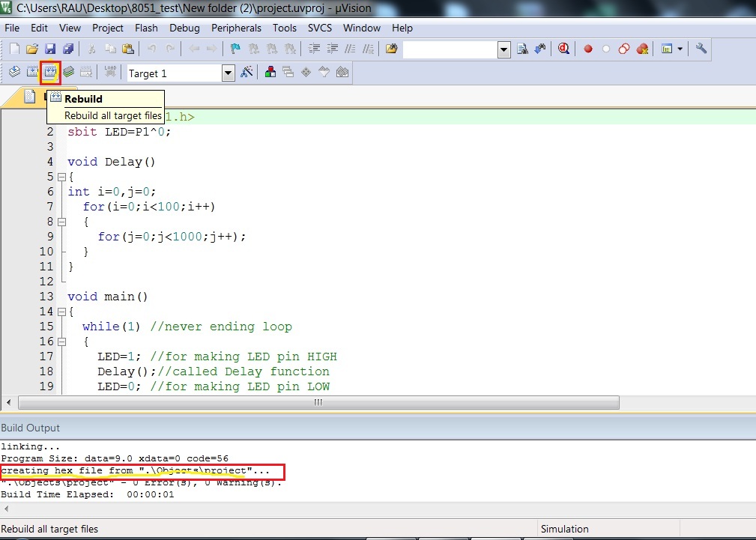Rebuild all target files
Viewport: 756px width, 540px height.
(49, 72)
